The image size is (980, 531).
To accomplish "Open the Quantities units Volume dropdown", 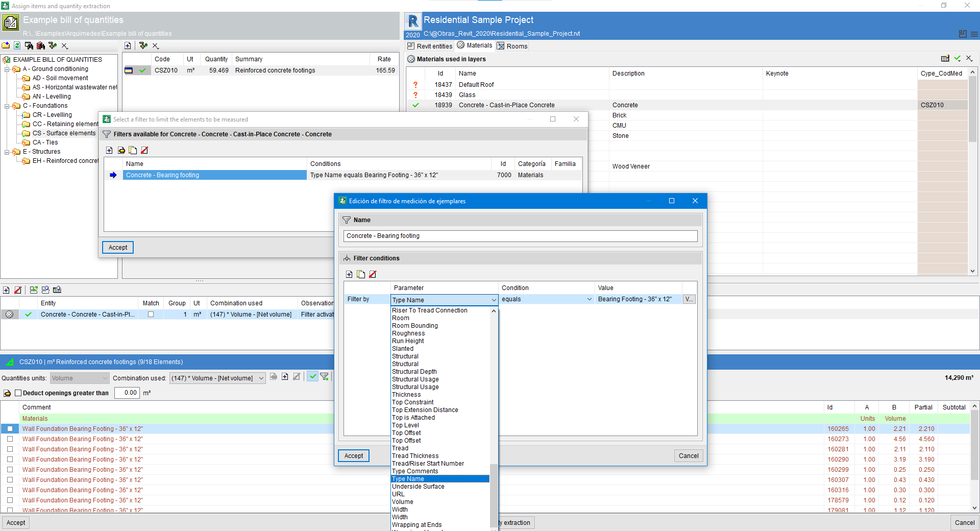I will [80, 378].
